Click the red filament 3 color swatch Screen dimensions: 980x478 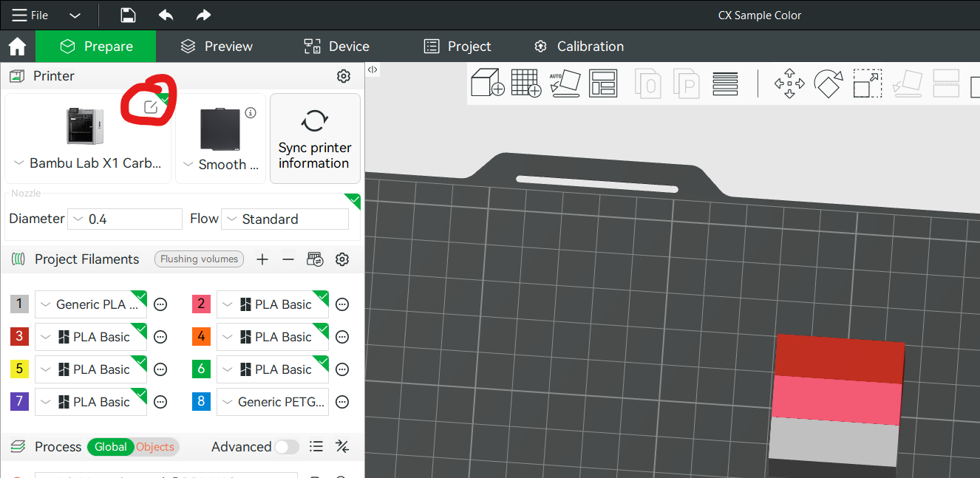point(19,336)
